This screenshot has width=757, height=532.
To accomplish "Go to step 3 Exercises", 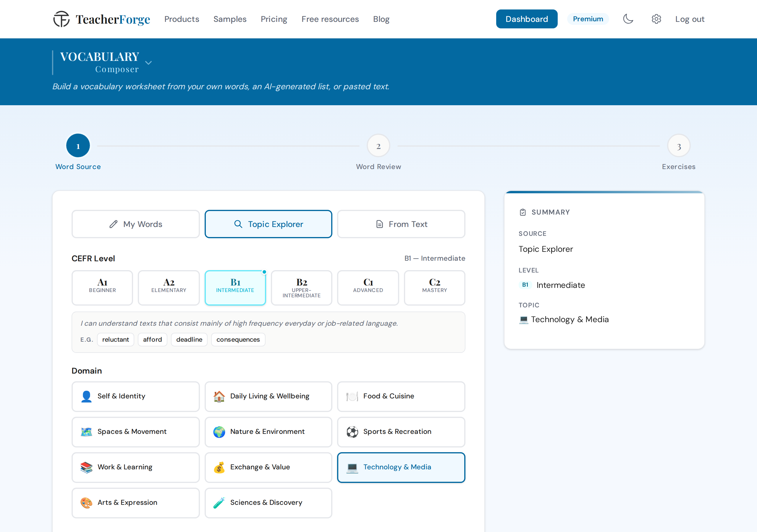I will click(679, 146).
